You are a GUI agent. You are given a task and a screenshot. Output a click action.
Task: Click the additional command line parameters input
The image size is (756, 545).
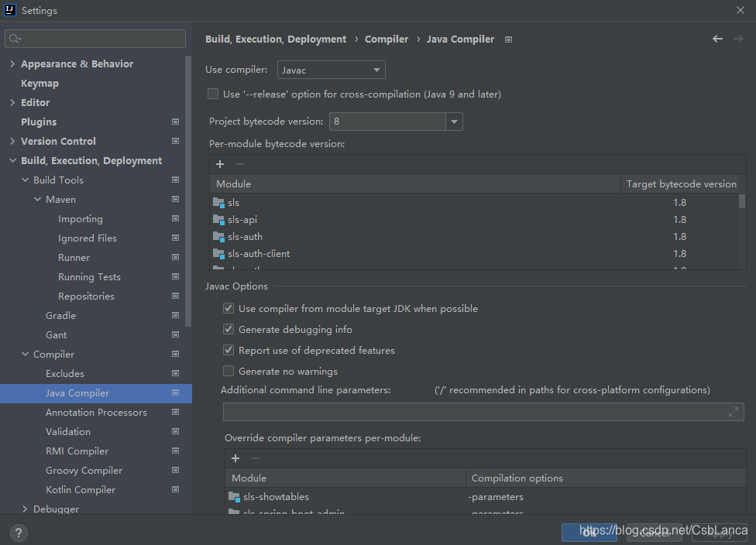(483, 412)
